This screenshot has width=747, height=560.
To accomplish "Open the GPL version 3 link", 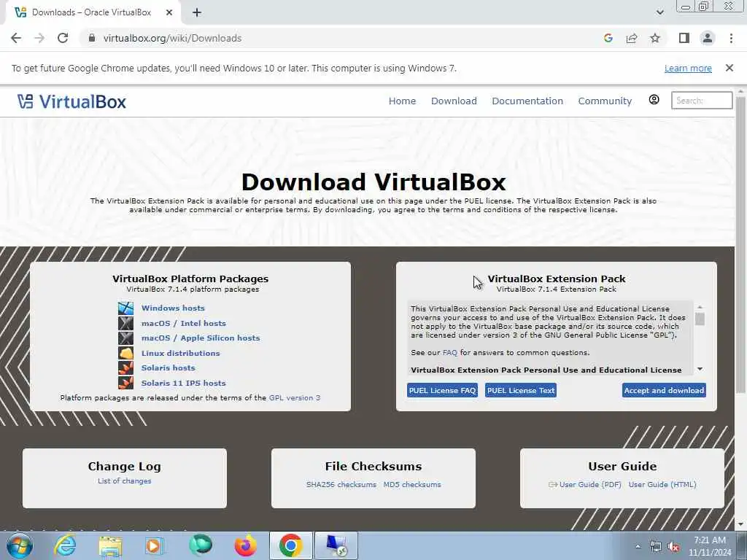I will tap(295, 398).
